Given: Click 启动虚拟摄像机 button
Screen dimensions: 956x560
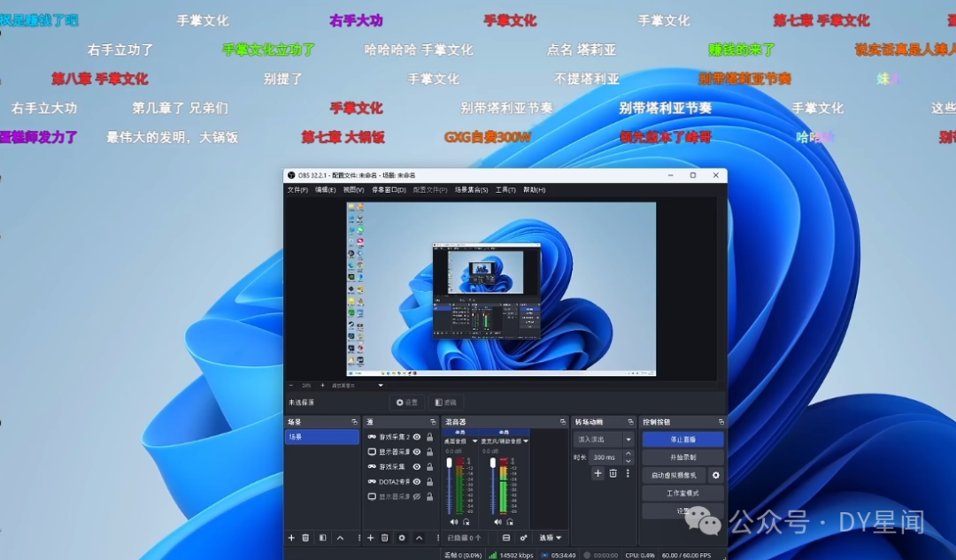Looking at the screenshot, I should [674, 475].
